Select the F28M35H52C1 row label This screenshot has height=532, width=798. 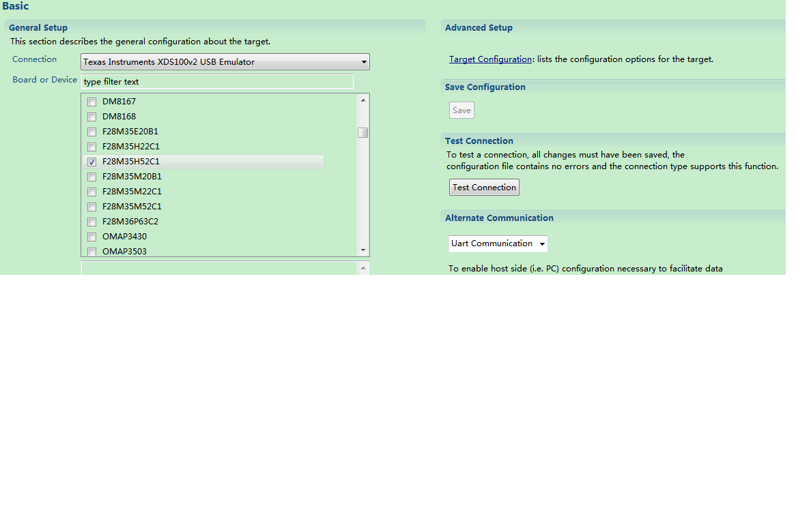pos(131,162)
